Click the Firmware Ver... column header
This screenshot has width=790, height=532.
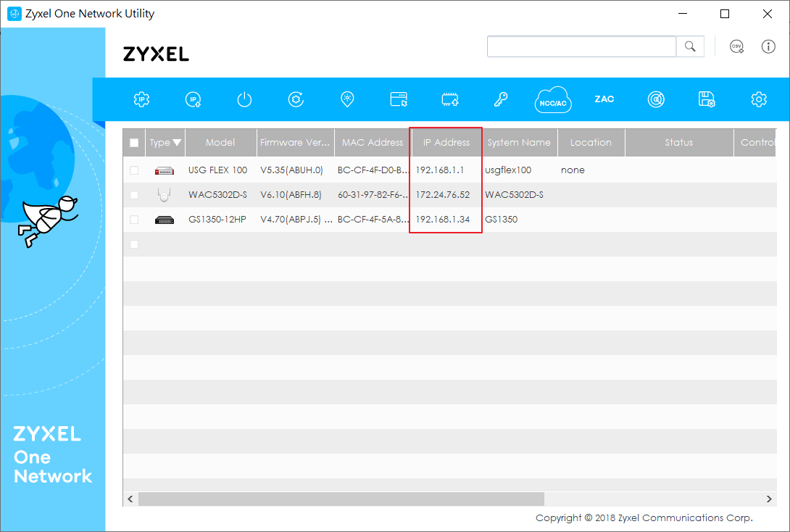(295, 143)
